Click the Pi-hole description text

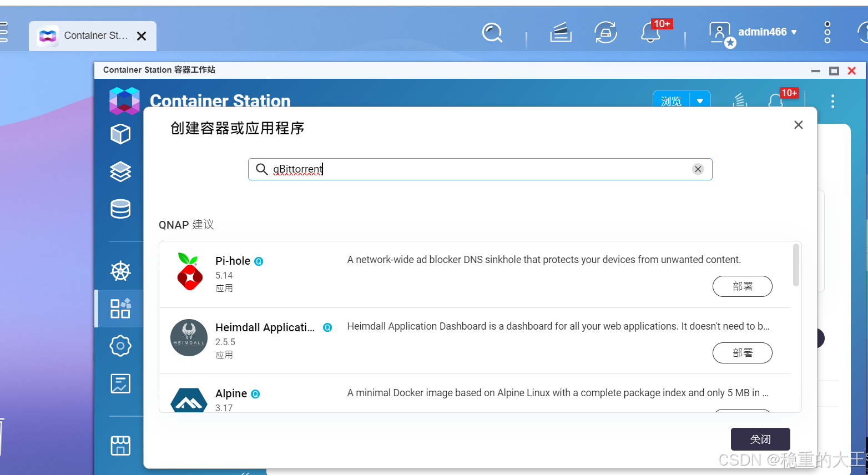click(x=544, y=260)
